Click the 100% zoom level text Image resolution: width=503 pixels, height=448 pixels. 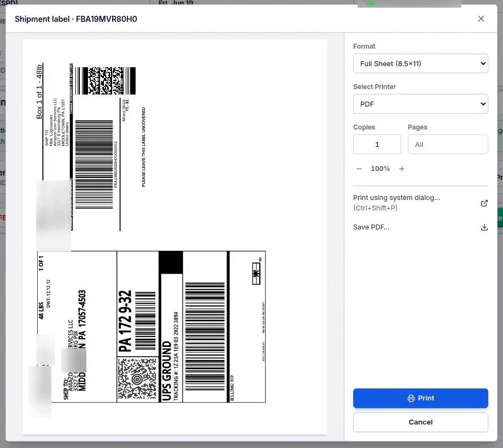[x=380, y=169]
